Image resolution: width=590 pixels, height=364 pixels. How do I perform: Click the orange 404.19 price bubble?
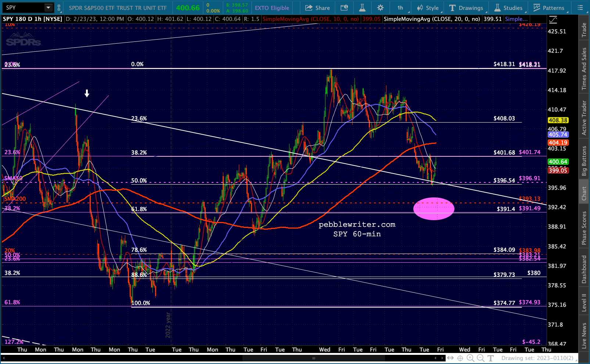pos(558,143)
